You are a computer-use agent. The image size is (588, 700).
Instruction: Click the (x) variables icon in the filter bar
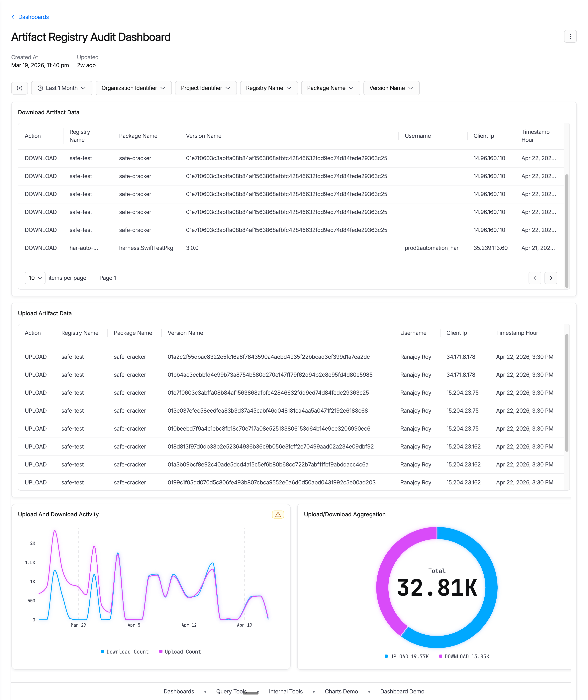[19, 88]
